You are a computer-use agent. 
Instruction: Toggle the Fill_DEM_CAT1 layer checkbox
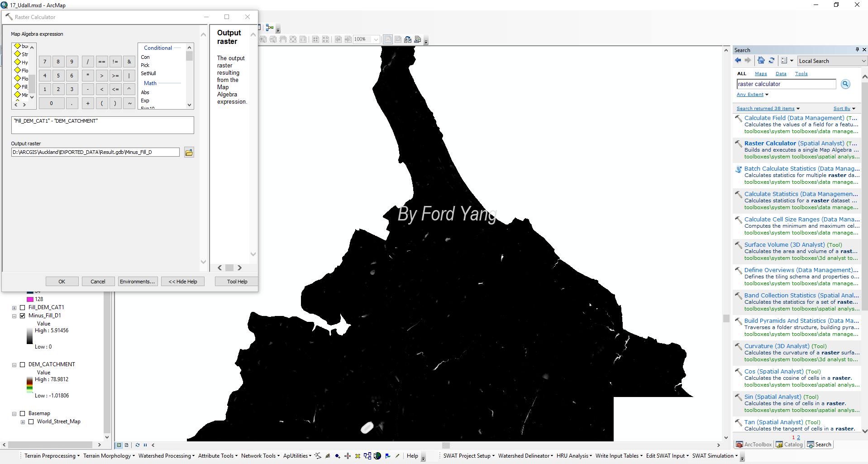pos(23,308)
